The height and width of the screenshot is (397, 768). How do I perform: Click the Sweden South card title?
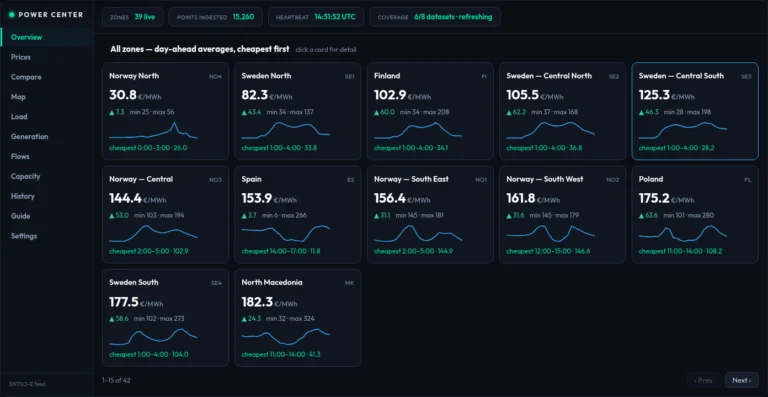134,282
